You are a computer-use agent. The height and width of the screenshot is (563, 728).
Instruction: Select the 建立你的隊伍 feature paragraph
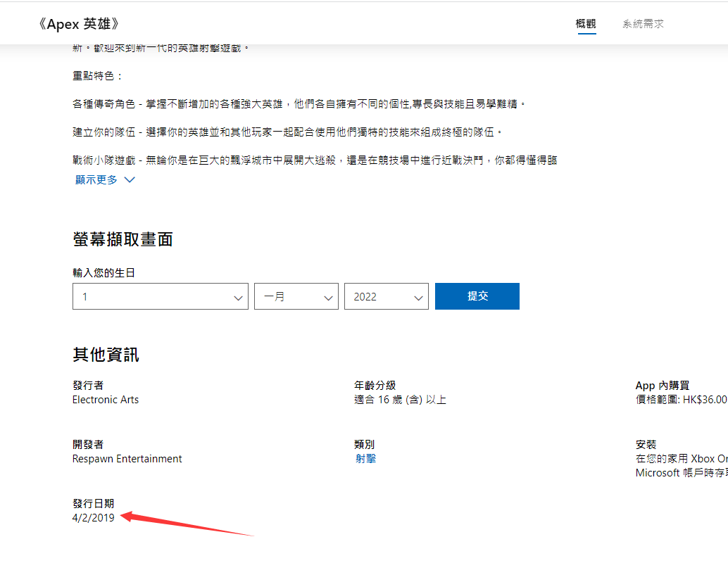[x=287, y=132]
